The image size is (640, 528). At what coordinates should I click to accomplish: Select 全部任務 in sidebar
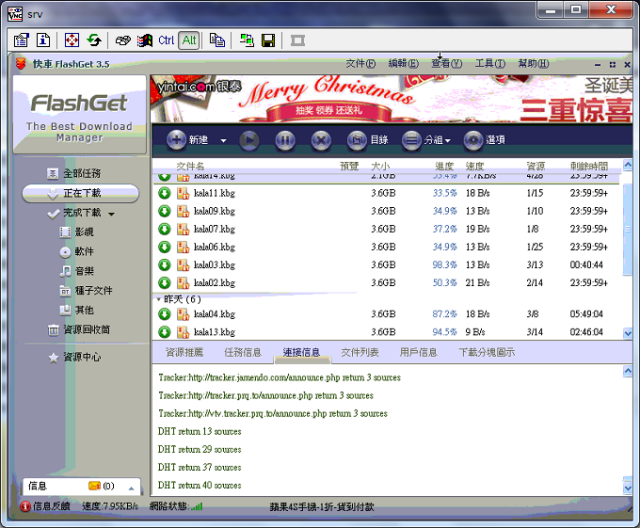pyautogui.click(x=74, y=173)
